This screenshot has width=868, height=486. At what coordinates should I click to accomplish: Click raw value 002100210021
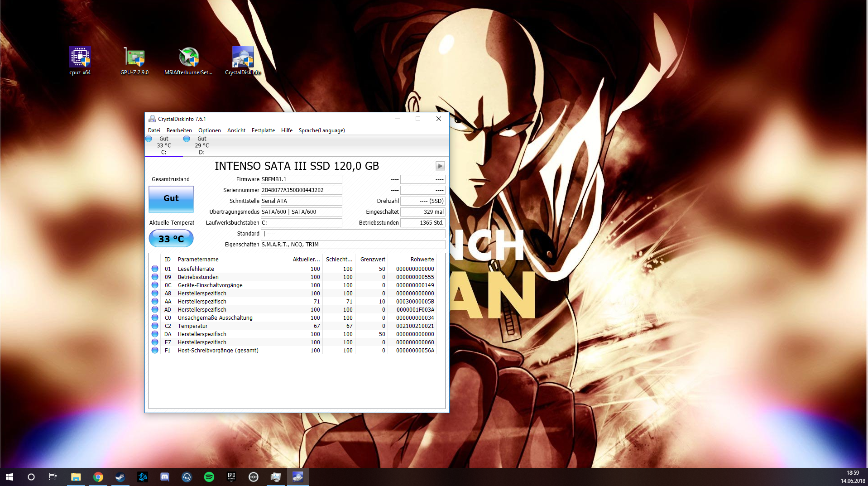tap(415, 326)
